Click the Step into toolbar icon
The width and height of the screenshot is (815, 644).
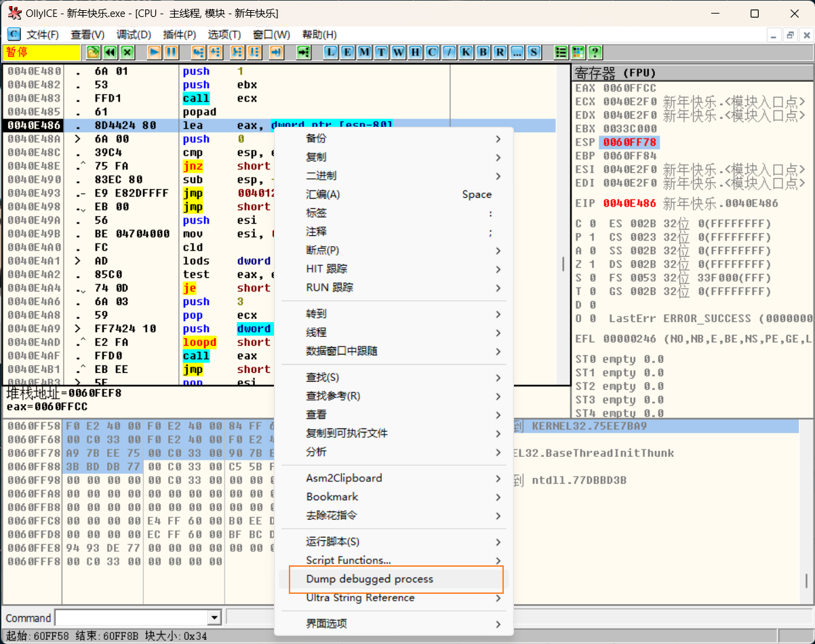[x=198, y=52]
